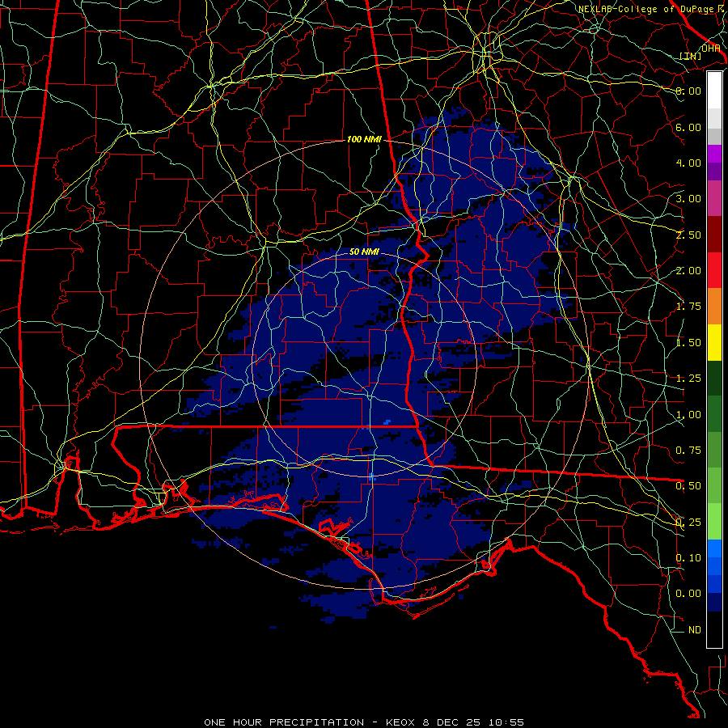Screen dimensions: 728x728
Task: Select the light blue swatch above 0.10
Action: (x=714, y=548)
